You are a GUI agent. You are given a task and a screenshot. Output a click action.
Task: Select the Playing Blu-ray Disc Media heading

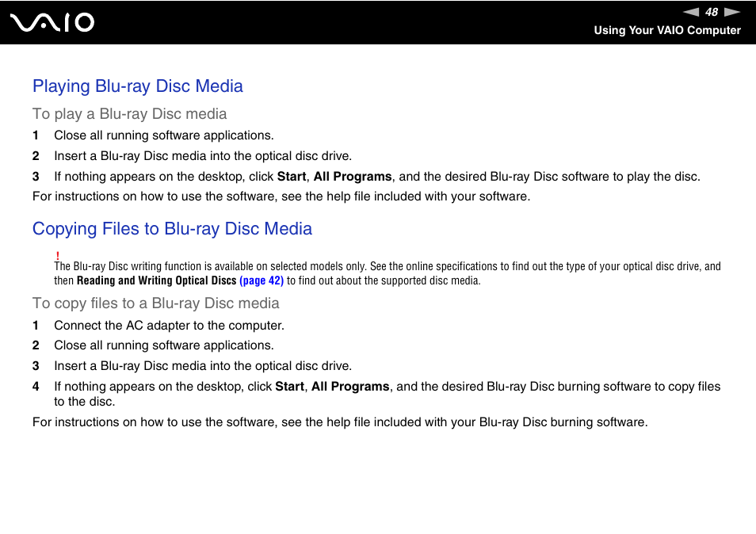tap(137, 86)
